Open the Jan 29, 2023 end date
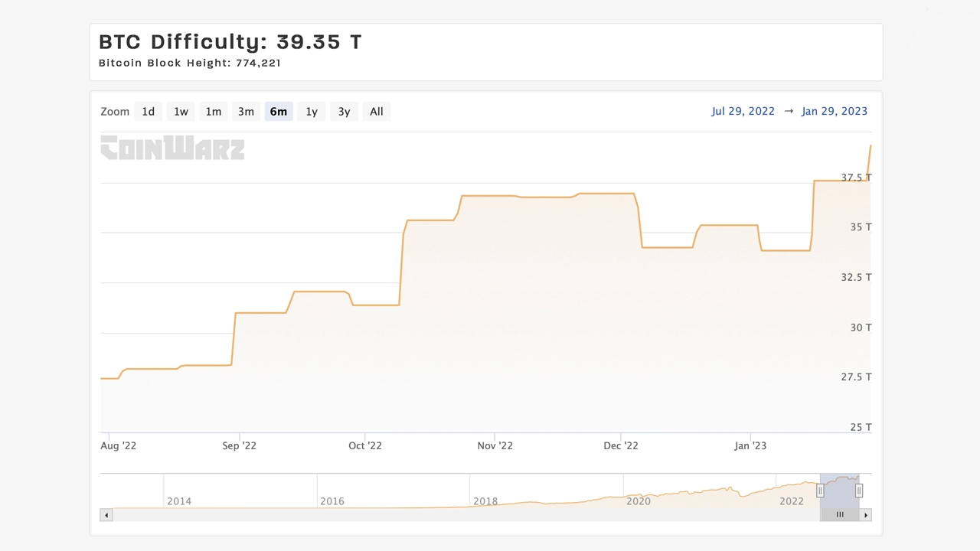This screenshot has width=980, height=551. point(834,111)
